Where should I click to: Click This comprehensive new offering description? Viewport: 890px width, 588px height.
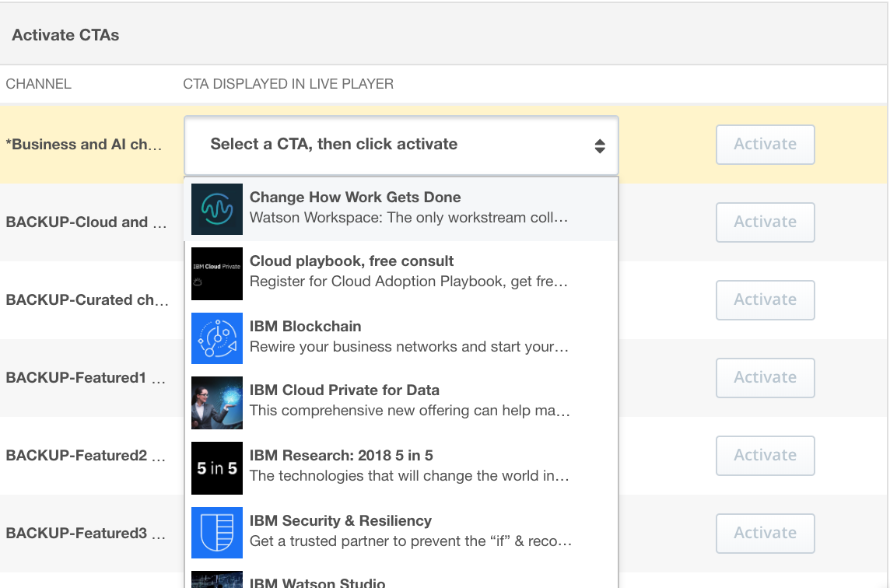pyautogui.click(x=410, y=411)
